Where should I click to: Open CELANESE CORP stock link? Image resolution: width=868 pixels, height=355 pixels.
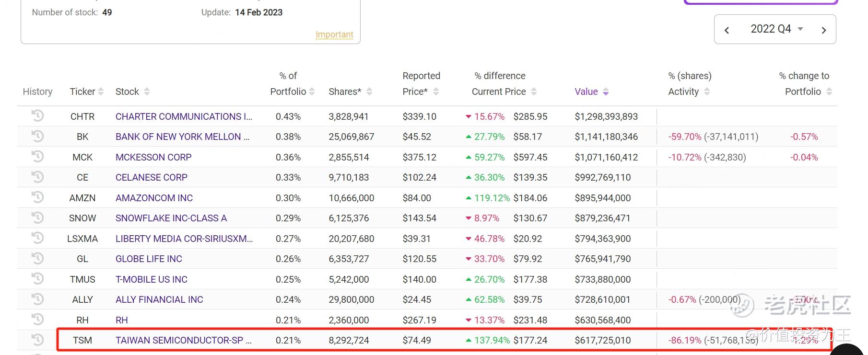[x=152, y=177]
